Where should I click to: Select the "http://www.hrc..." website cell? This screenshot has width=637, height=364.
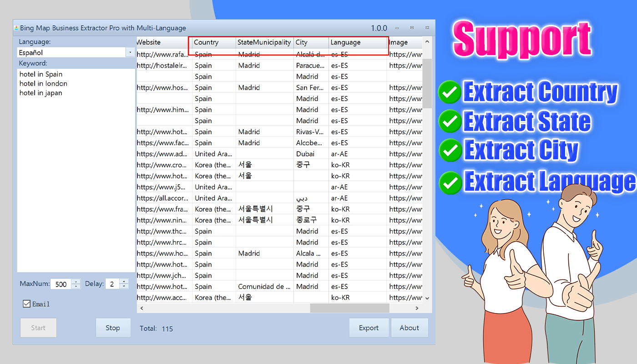(x=164, y=243)
